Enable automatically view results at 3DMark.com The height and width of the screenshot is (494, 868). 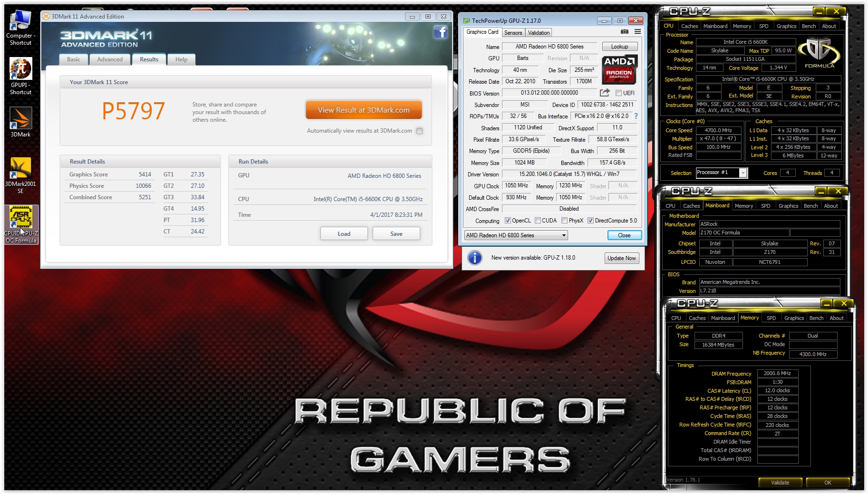coord(419,131)
